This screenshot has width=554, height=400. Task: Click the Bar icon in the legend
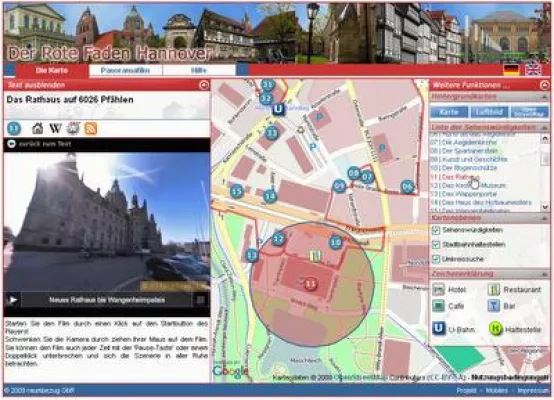pos(494,306)
